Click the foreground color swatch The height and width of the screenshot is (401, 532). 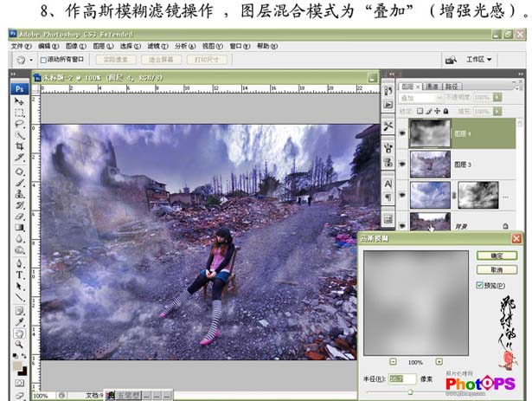pos(17,366)
